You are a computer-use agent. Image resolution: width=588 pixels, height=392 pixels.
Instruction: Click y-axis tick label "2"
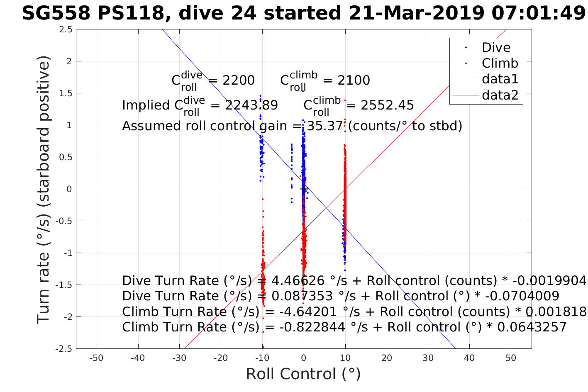coord(69,61)
